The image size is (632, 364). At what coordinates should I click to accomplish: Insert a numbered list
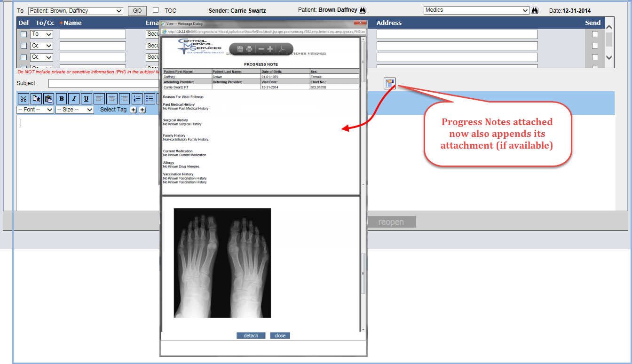pyautogui.click(x=137, y=99)
